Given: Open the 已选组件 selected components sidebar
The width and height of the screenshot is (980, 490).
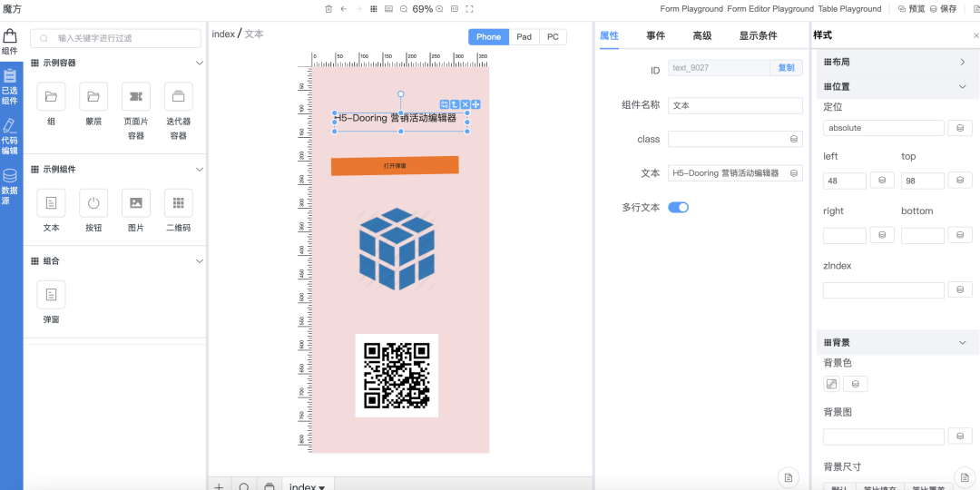Looking at the screenshot, I should coord(10,87).
